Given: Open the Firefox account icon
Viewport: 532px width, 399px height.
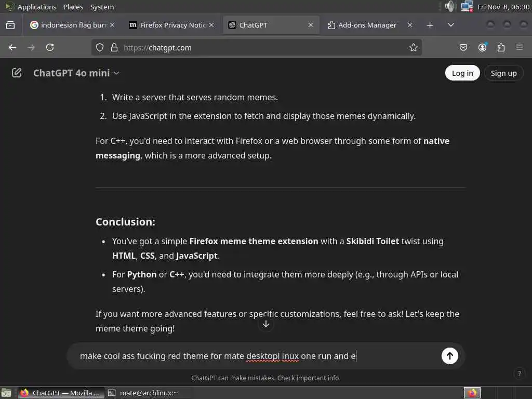Looking at the screenshot, I should click(x=482, y=47).
